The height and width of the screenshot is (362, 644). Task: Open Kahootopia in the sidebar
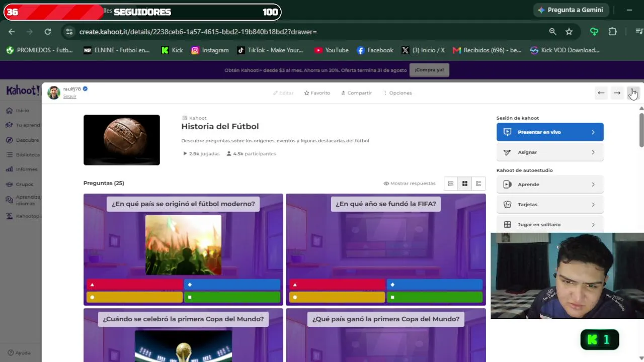tap(24, 216)
